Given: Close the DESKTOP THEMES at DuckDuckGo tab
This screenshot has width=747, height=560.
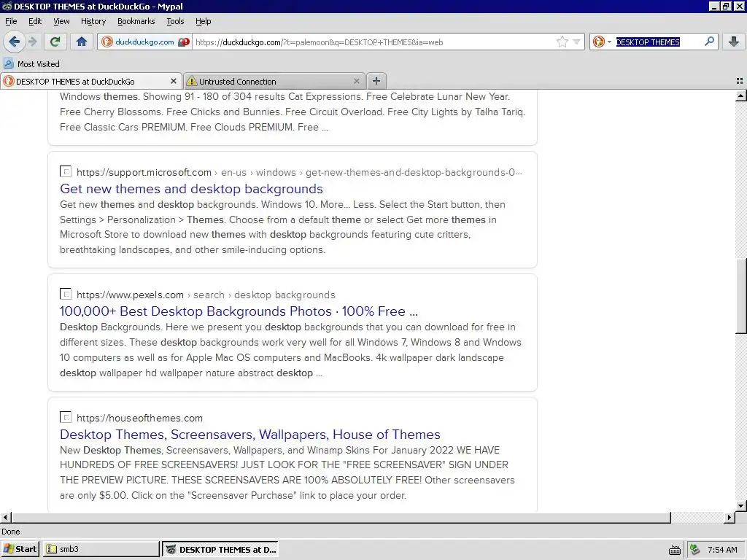Looking at the screenshot, I should pyautogui.click(x=174, y=82).
